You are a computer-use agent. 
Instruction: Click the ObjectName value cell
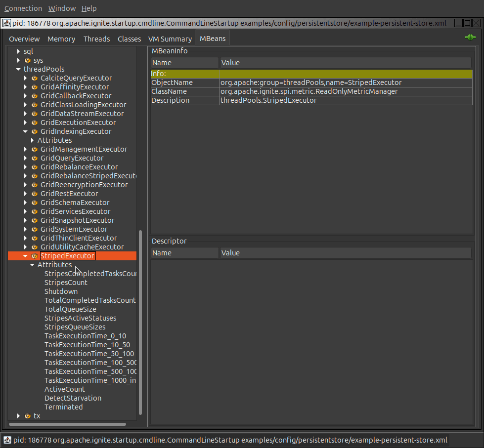[346, 82]
